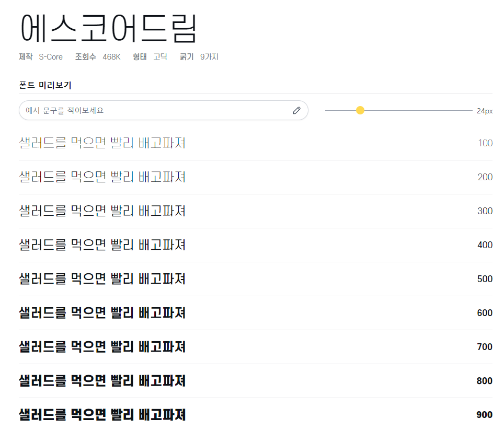Click the 900 weight number label
Image resolution: width=504 pixels, height=430 pixels.
click(x=484, y=414)
